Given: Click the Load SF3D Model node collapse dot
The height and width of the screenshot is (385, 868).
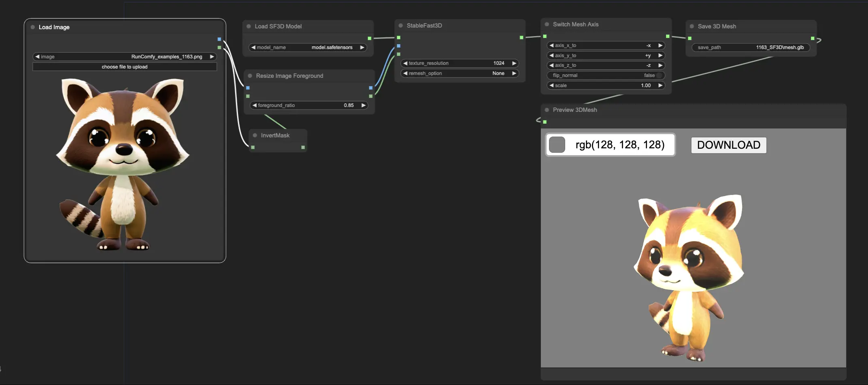Looking at the screenshot, I should tap(249, 26).
